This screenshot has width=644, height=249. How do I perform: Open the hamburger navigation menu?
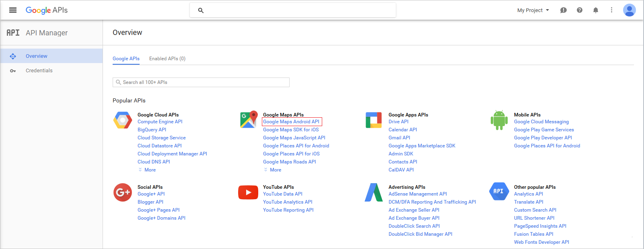click(x=13, y=10)
